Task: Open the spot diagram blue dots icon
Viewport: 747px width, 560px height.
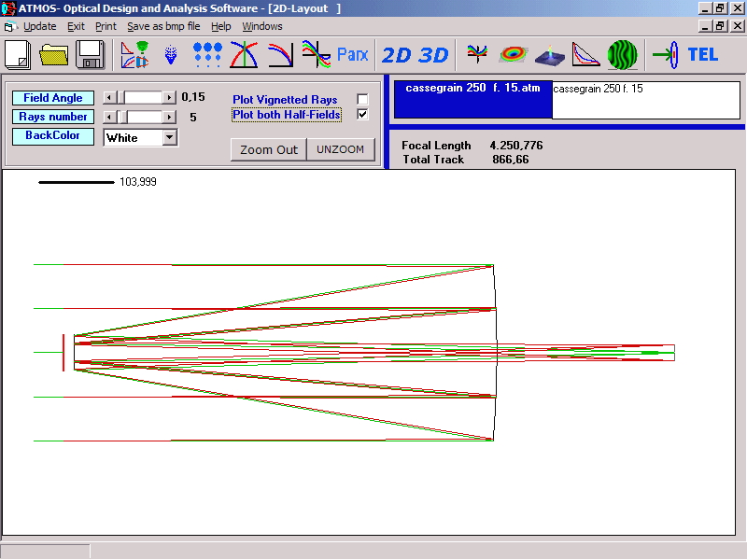Action: click(207, 54)
